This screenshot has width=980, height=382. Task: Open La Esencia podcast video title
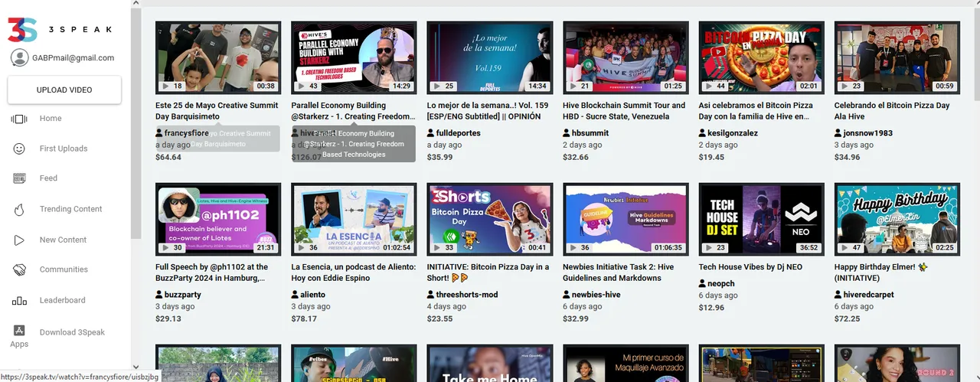351,273
